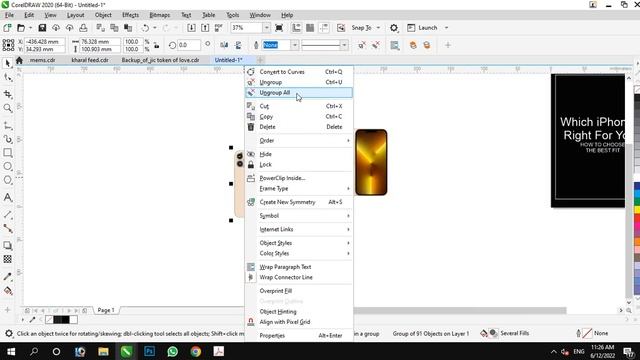Screen dimensions: 640x360
Task: Toggle the Lock ratio padlock
Action: [x=156, y=45]
